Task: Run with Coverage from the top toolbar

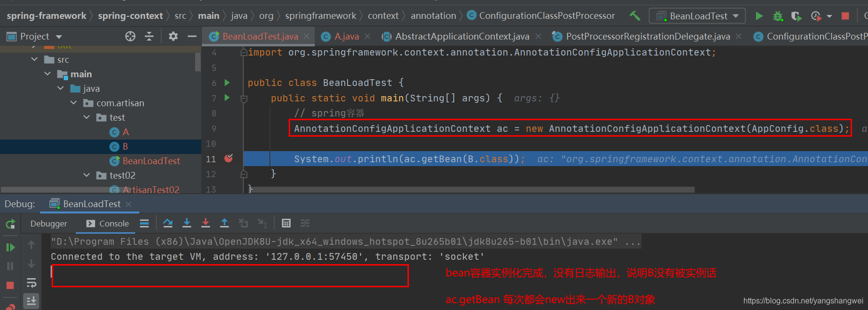Action: [x=796, y=16]
